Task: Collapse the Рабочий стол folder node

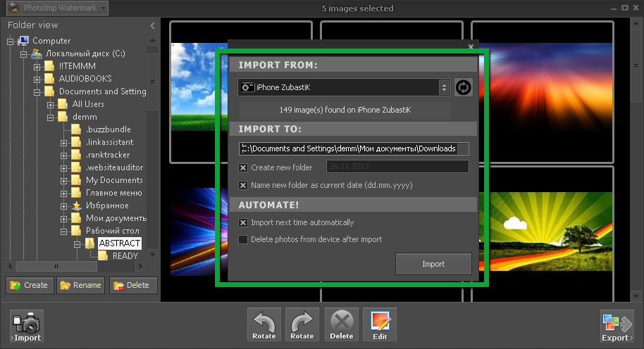Action: [x=63, y=231]
